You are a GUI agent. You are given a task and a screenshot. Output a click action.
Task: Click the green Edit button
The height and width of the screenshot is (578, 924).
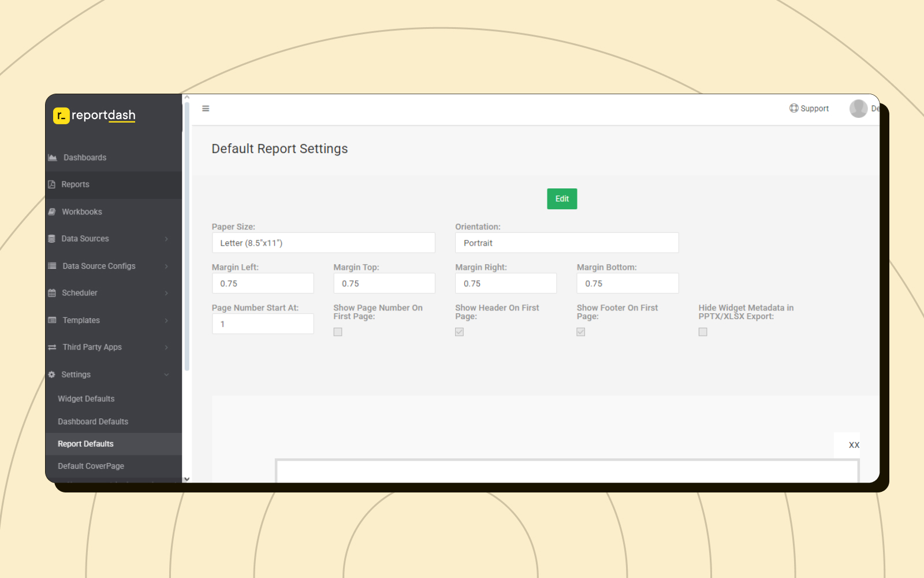(x=562, y=199)
